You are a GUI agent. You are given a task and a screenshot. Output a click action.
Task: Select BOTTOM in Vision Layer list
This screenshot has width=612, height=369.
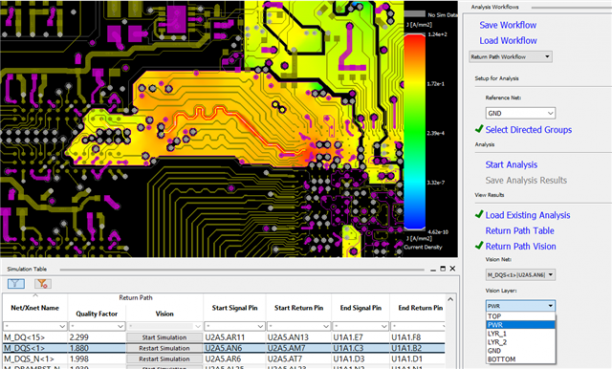click(x=521, y=359)
